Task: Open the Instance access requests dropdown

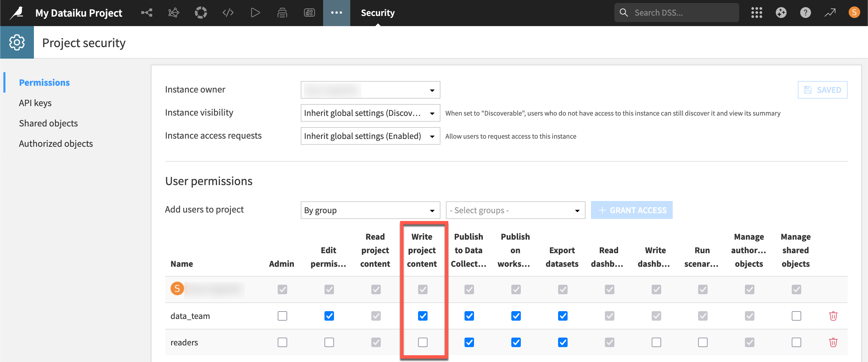Action: point(370,136)
